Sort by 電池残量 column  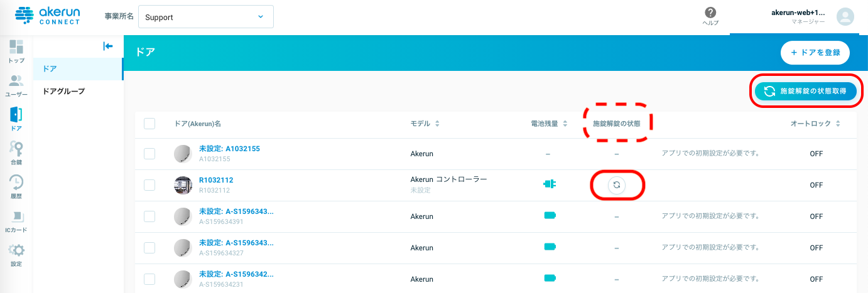tap(549, 124)
